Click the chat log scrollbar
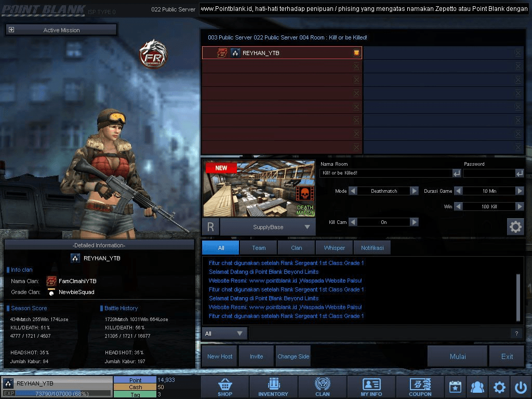This screenshot has width=532, height=399. coord(518,297)
